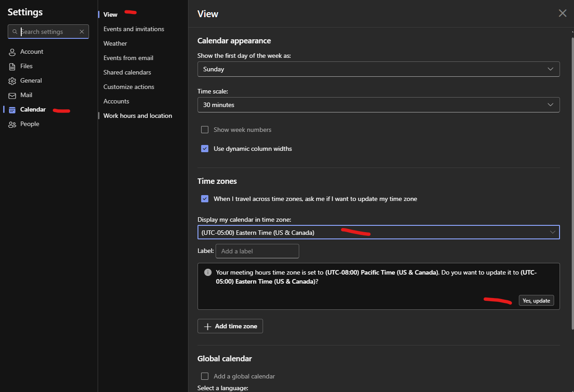Uncheck Use dynamic column widths

tap(205, 149)
